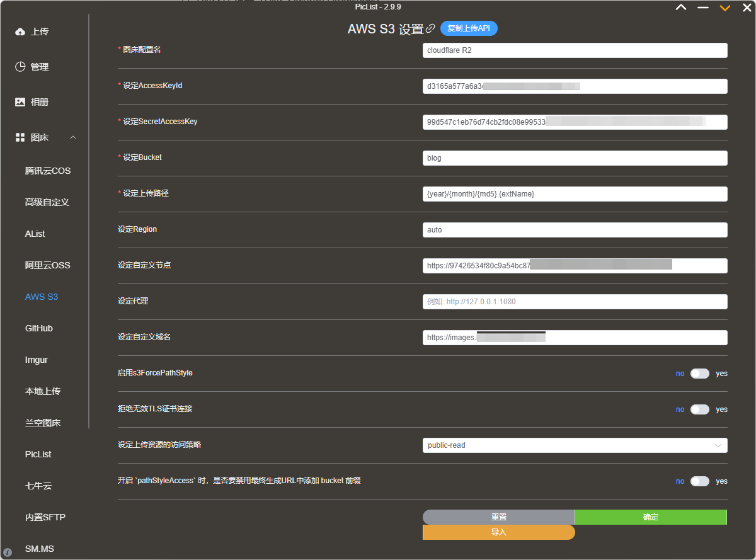
Task: Open the 管理 menu item
Action: (x=40, y=67)
